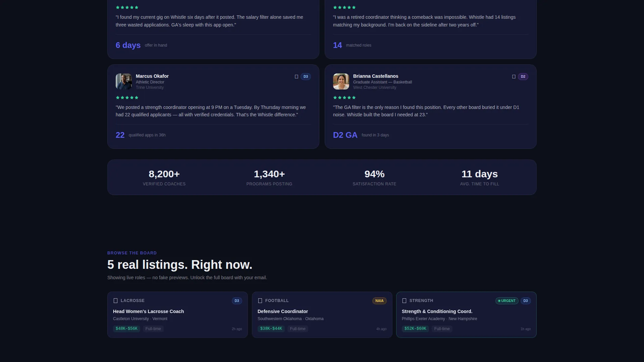
Task: Click Castleton University · Vermont text
Action: coord(140,319)
